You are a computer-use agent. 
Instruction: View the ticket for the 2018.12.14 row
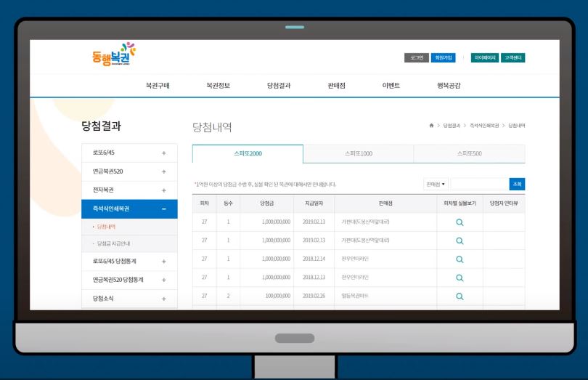pyautogui.click(x=460, y=259)
